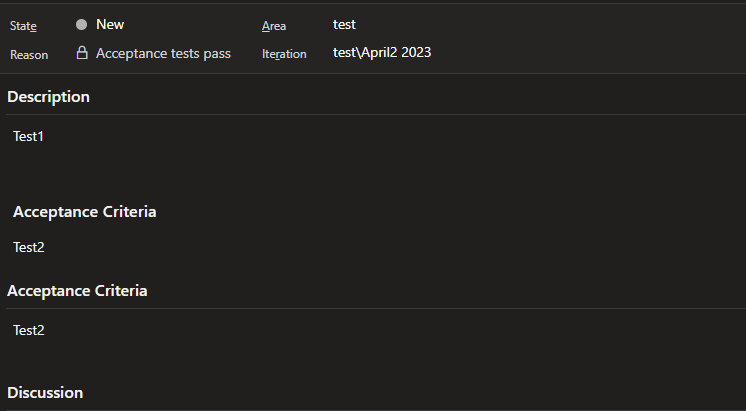746x411 pixels.
Task: Open the Area field with value test
Action: (344, 24)
